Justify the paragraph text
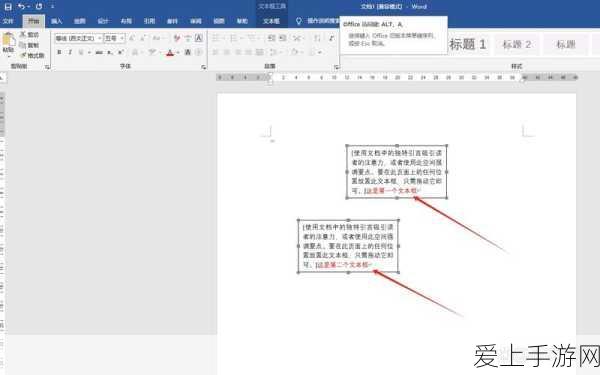This screenshot has width=600, height=375. (x=249, y=52)
